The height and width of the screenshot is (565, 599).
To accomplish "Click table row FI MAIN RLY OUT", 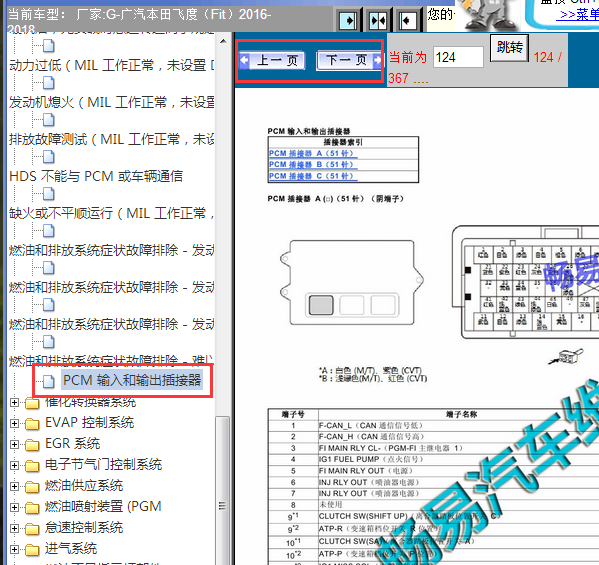I will 433,471.
